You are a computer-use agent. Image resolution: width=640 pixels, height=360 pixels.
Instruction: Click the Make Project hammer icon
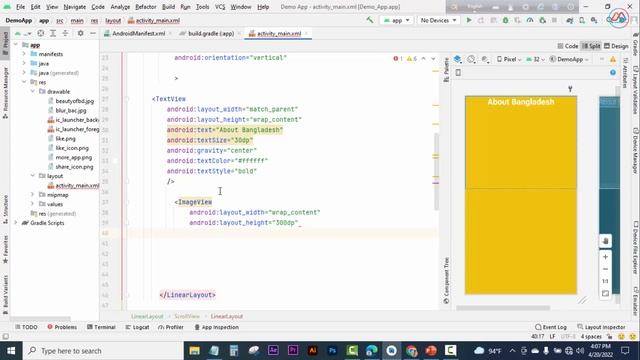[x=370, y=20]
